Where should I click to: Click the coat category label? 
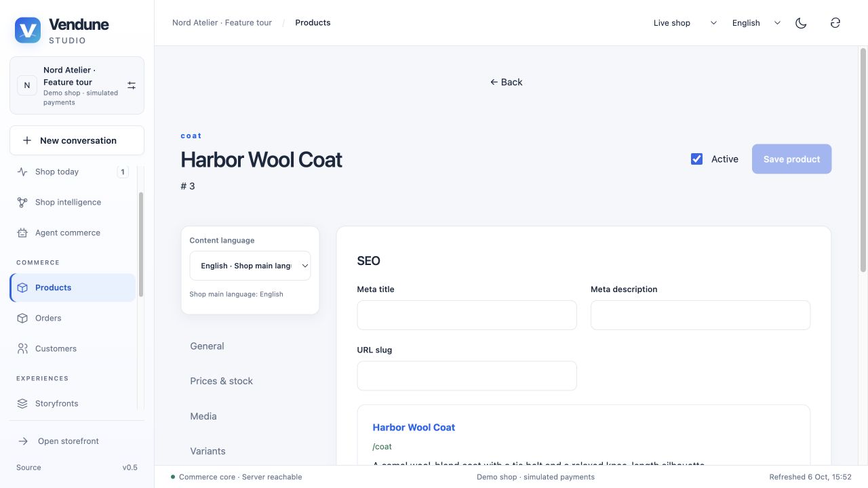[x=191, y=136]
